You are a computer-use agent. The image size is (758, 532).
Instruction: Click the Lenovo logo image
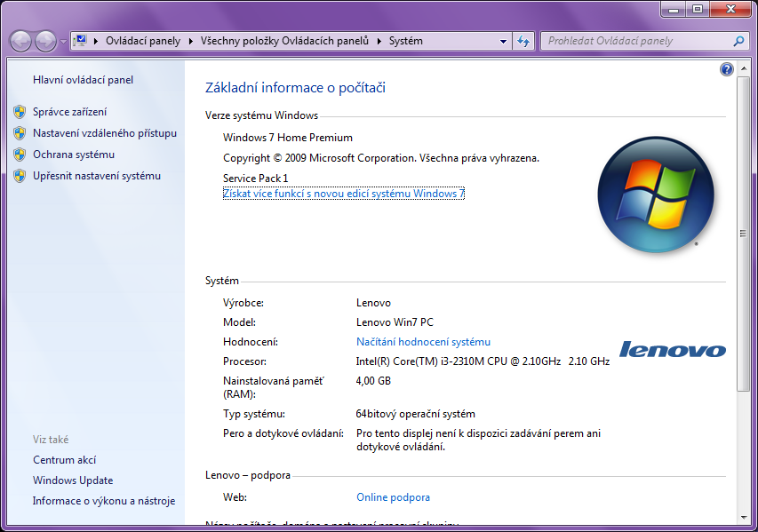click(x=672, y=350)
